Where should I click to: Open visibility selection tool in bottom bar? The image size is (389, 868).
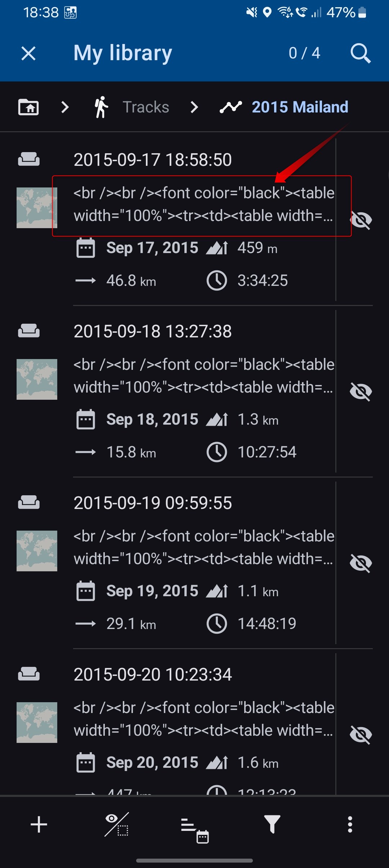(117, 824)
